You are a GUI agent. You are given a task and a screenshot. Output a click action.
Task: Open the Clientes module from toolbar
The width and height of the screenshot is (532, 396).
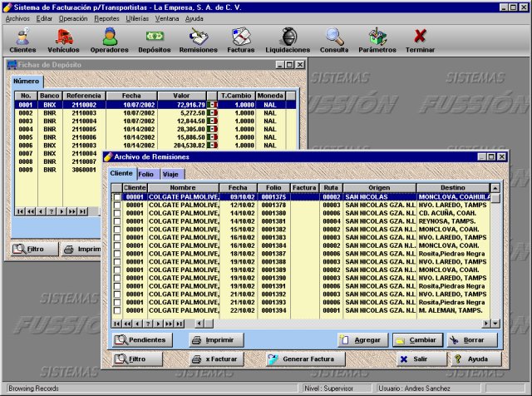pos(22,40)
